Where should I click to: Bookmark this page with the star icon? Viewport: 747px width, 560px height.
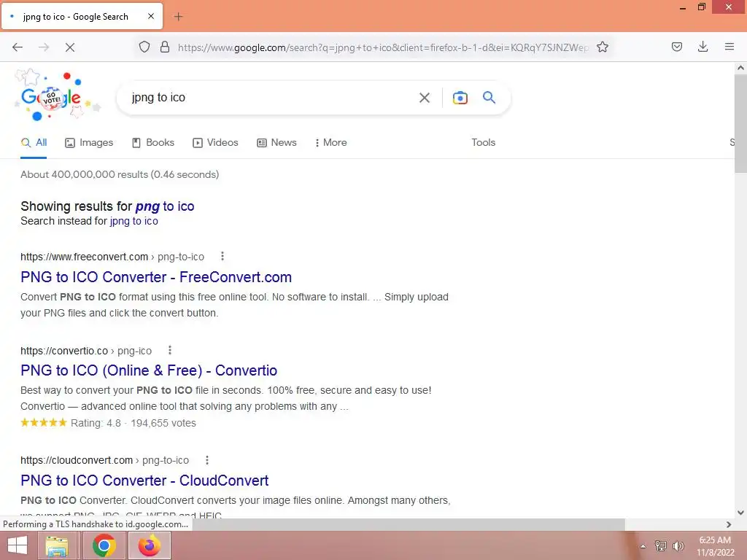(x=602, y=47)
